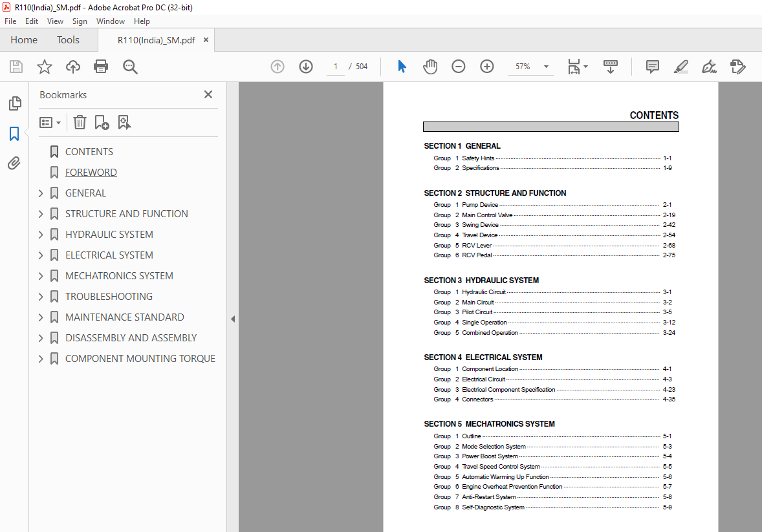Click 'Main Control Valve' contents entry
Viewport: 762px width, 532px height.
click(487, 215)
